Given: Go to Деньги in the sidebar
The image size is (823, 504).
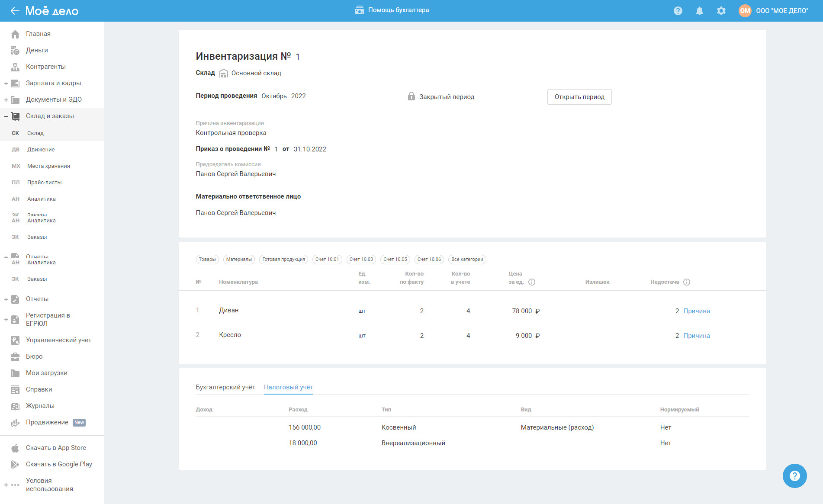Looking at the screenshot, I should [37, 50].
